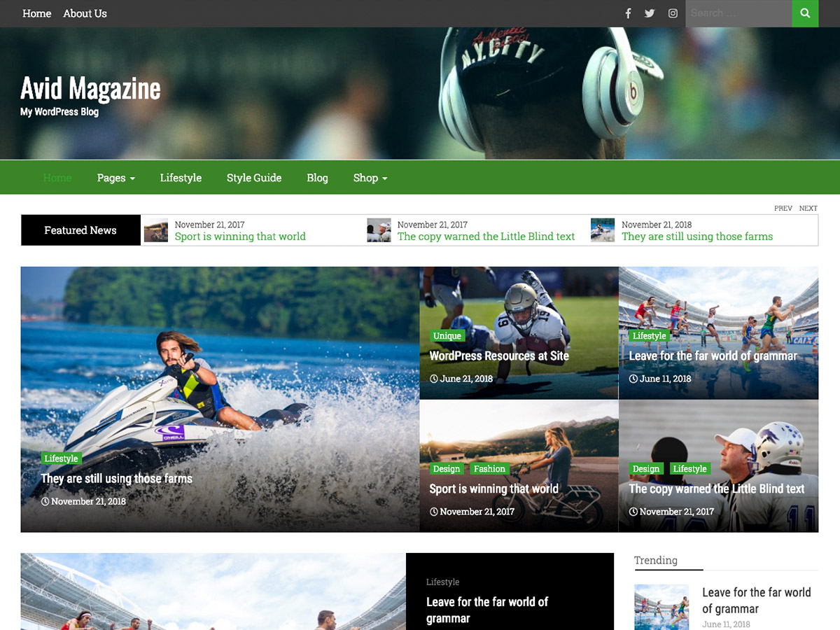
Task: Click the clock icon under WordPress Resources at Site
Action: [435, 378]
